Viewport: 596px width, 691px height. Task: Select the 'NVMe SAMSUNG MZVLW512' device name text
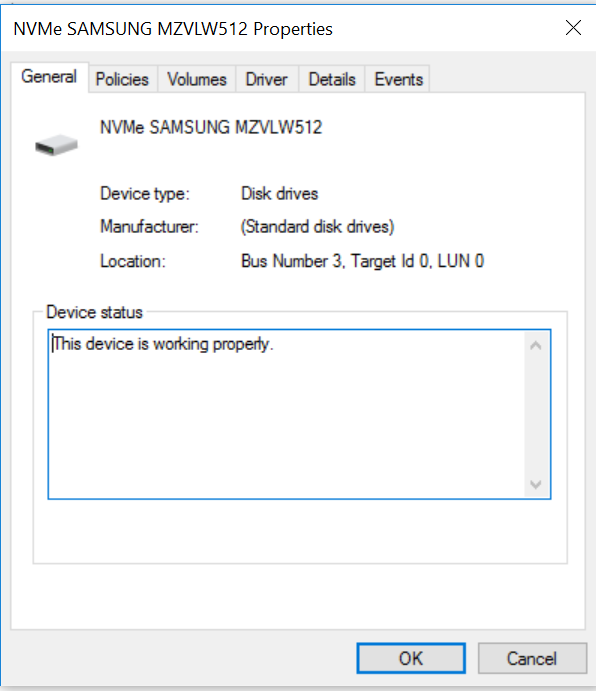point(211,128)
